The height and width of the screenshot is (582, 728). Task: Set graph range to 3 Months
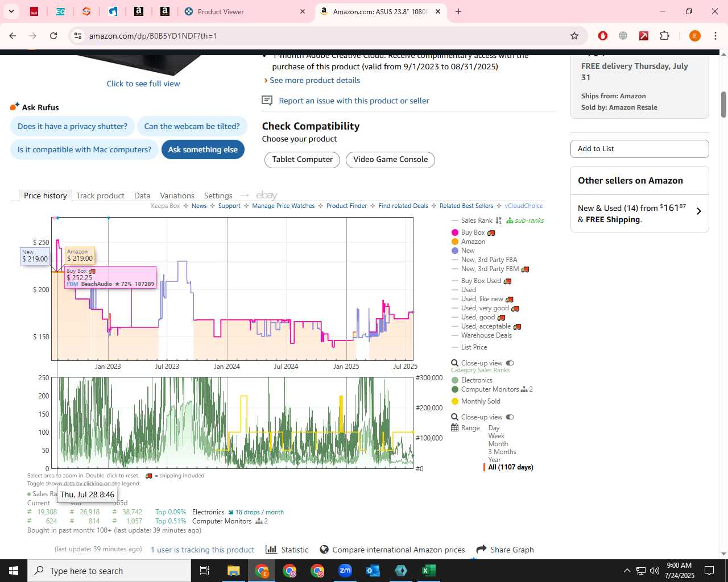(x=502, y=452)
